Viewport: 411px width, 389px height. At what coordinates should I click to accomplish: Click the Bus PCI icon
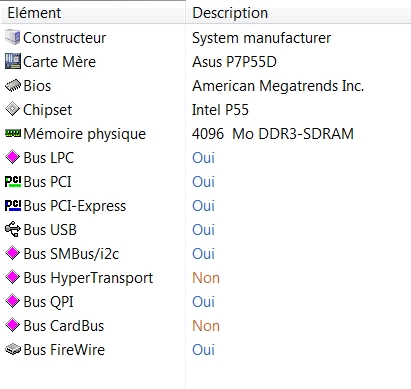(x=13, y=182)
